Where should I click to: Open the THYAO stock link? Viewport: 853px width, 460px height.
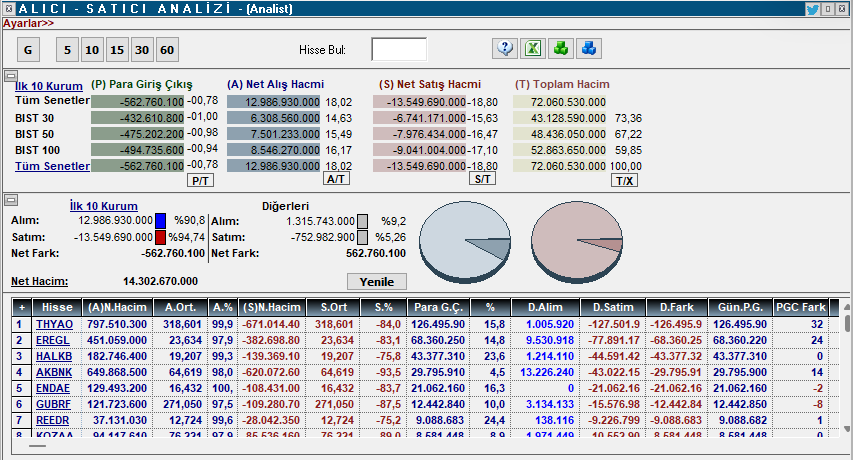tap(54, 324)
